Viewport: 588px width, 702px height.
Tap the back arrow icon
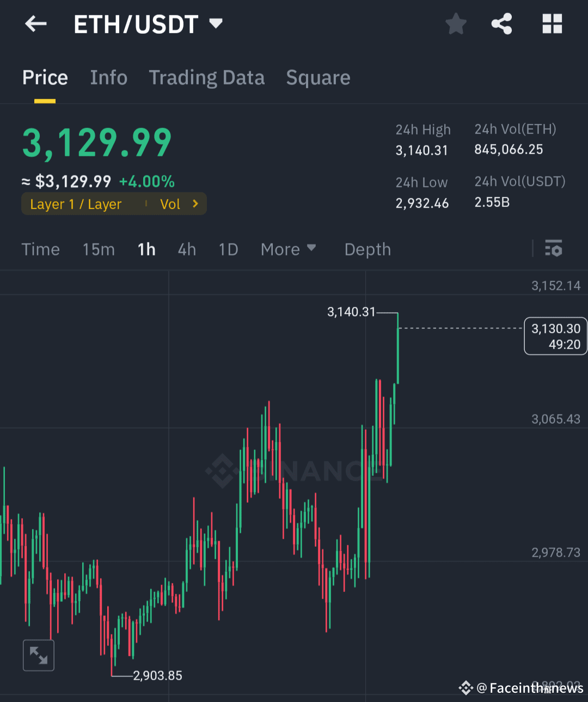click(36, 24)
